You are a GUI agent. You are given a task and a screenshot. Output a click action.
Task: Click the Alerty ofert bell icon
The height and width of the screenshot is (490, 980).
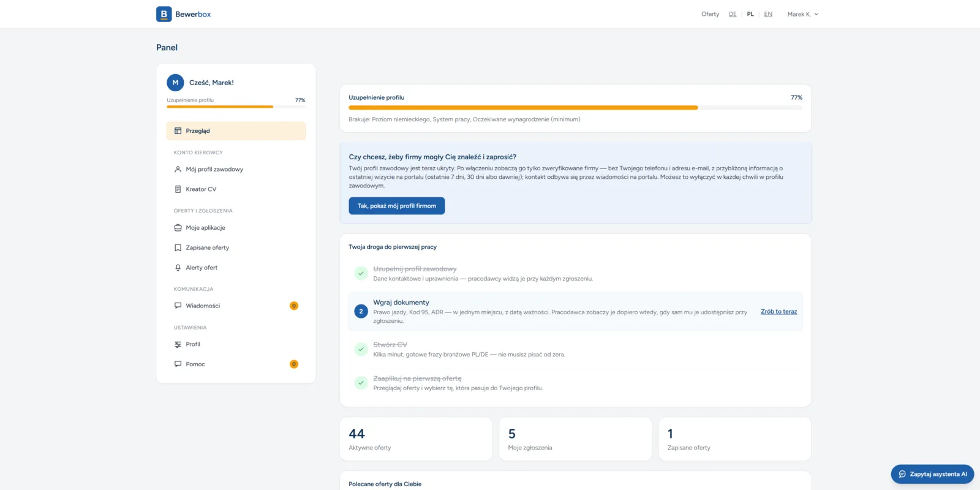pos(178,268)
